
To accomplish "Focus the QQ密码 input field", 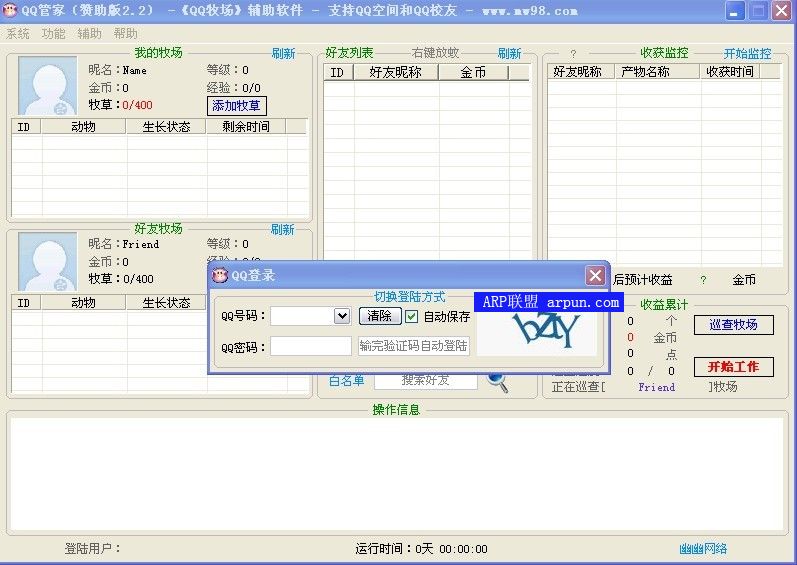I will (311, 346).
